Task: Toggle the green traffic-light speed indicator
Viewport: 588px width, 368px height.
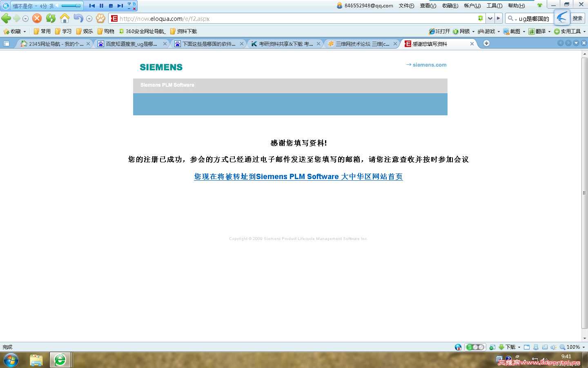Action: (x=475, y=347)
